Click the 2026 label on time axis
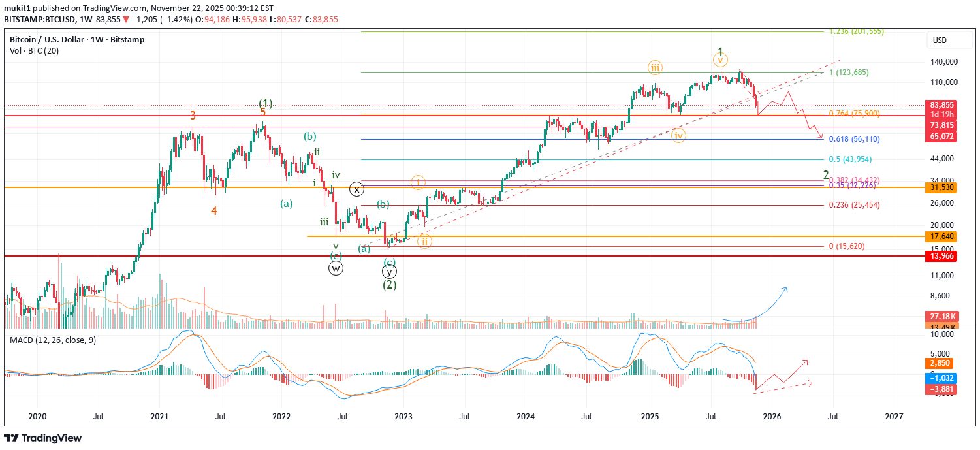This screenshot has height=450, width=980. point(772,416)
